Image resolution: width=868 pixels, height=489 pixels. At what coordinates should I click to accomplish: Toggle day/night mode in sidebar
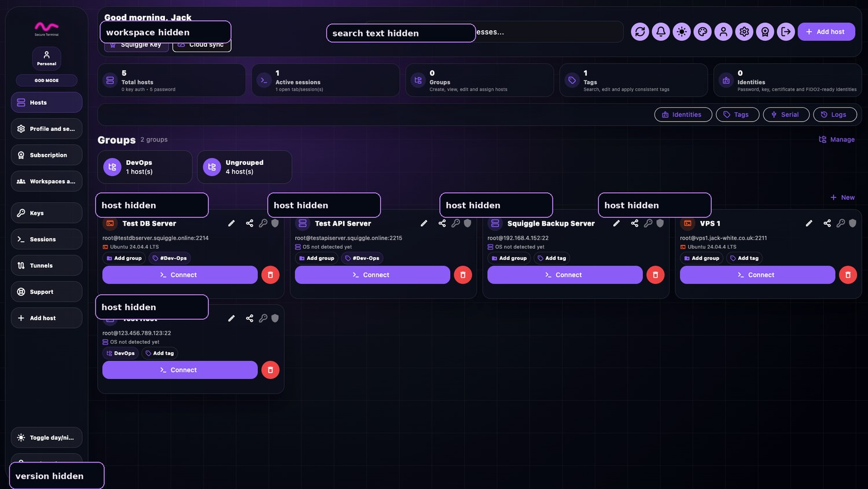pyautogui.click(x=46, y=437)
